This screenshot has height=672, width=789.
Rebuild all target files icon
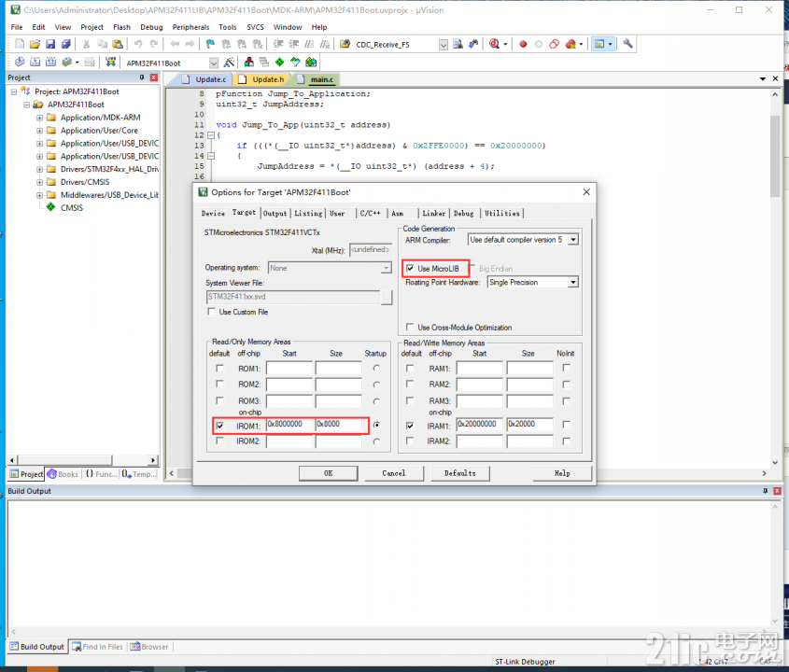[50, 62]
